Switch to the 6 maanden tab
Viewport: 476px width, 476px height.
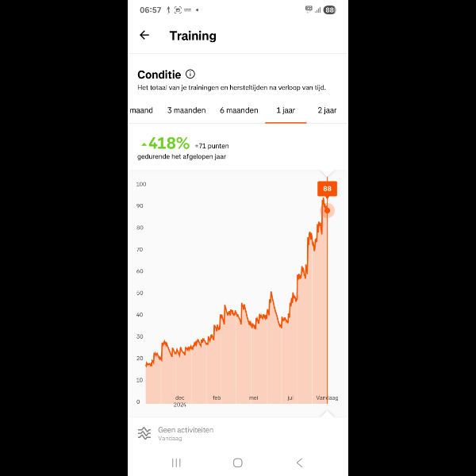coord(239,110)
